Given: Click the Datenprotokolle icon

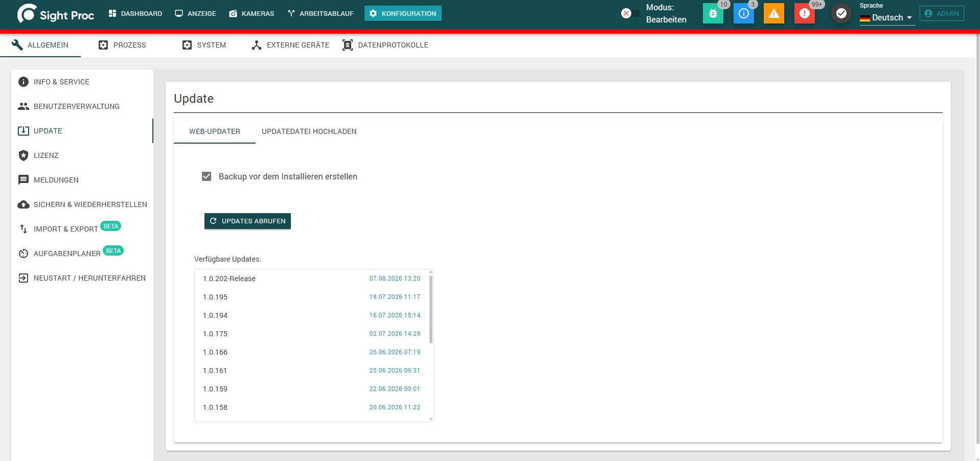Looking at the screenshot, I should 348,45.
